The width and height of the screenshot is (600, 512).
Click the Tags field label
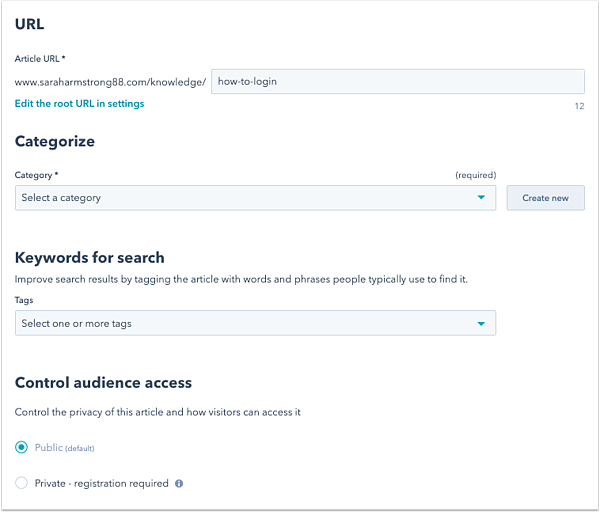[x=24, y=300]
